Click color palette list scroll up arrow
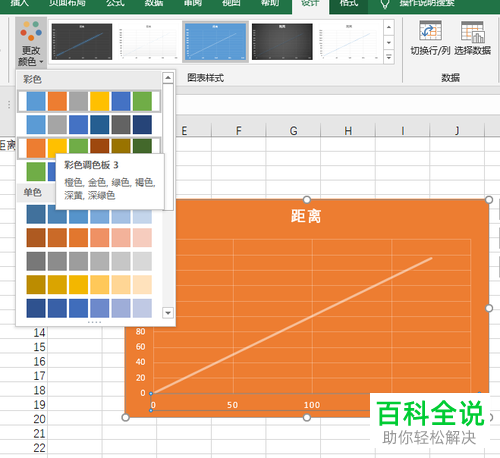 (168, 78)
